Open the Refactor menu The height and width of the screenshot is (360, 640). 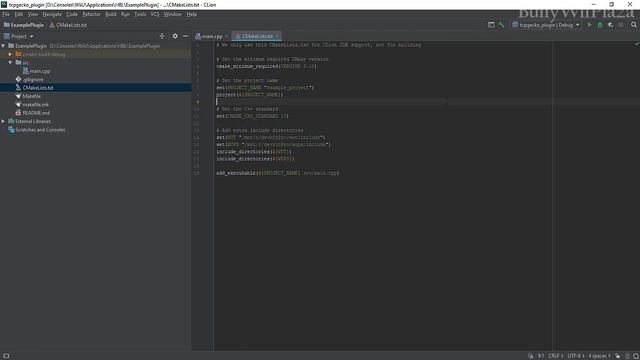[x=91, y=14]
